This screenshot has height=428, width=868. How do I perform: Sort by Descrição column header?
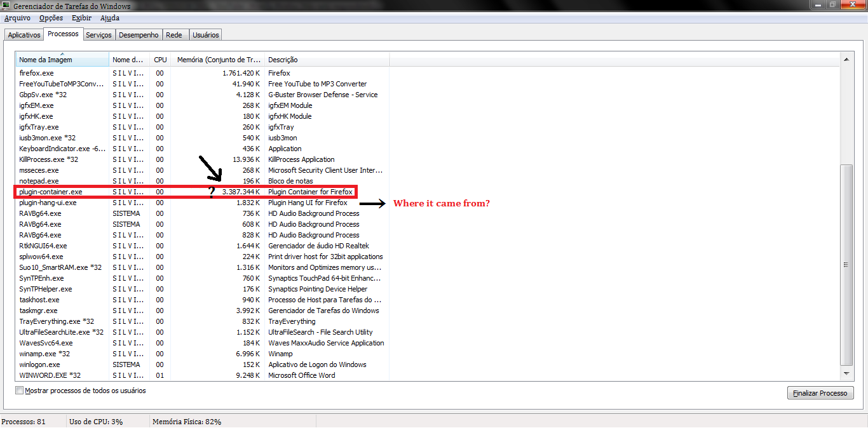coord(327,60)
